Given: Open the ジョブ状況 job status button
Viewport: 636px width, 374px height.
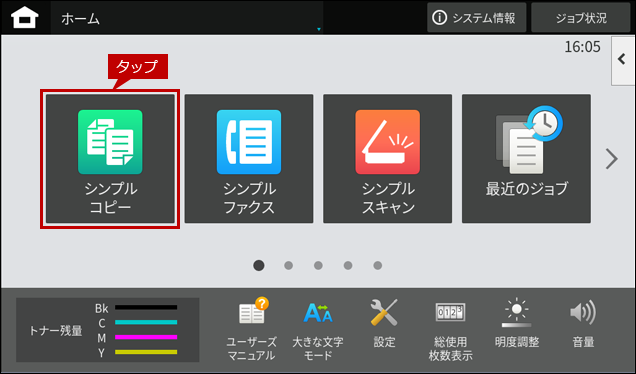Looking at the screenshot, I should click(581, 17).
